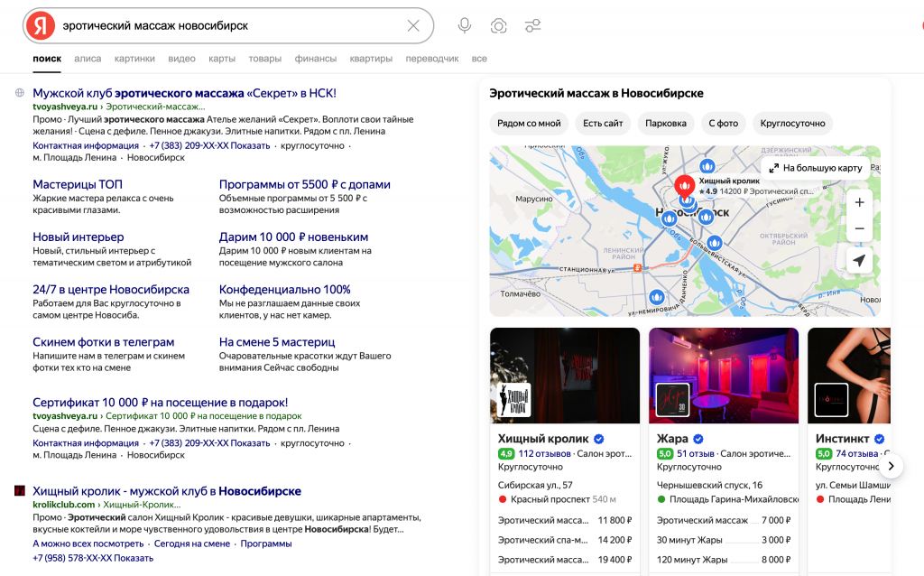Open search settings sliders icon

(533, 25)
